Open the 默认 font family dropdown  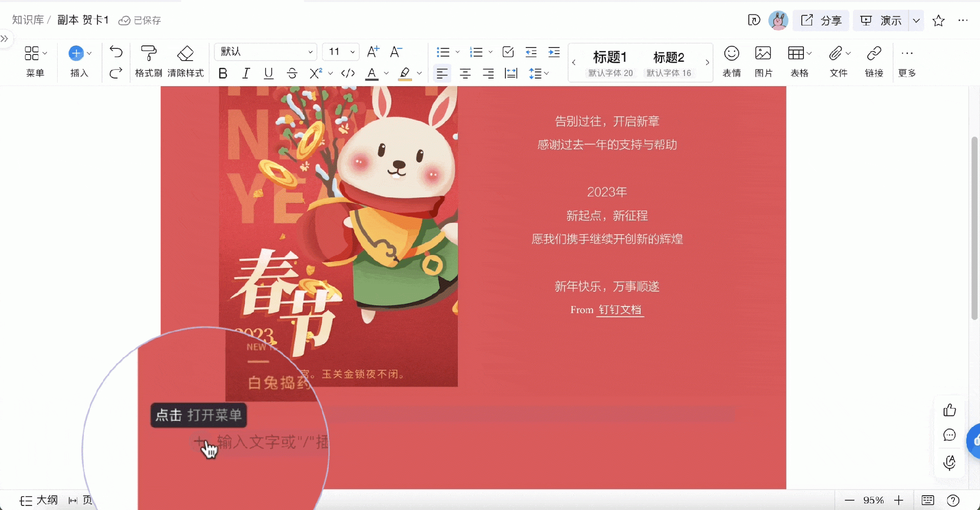(x=266, y=52)
